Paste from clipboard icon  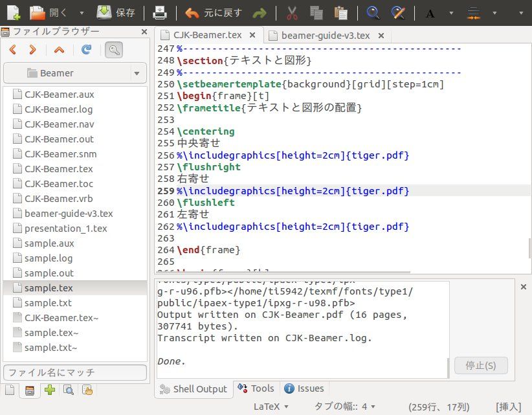tap(340, 13)
